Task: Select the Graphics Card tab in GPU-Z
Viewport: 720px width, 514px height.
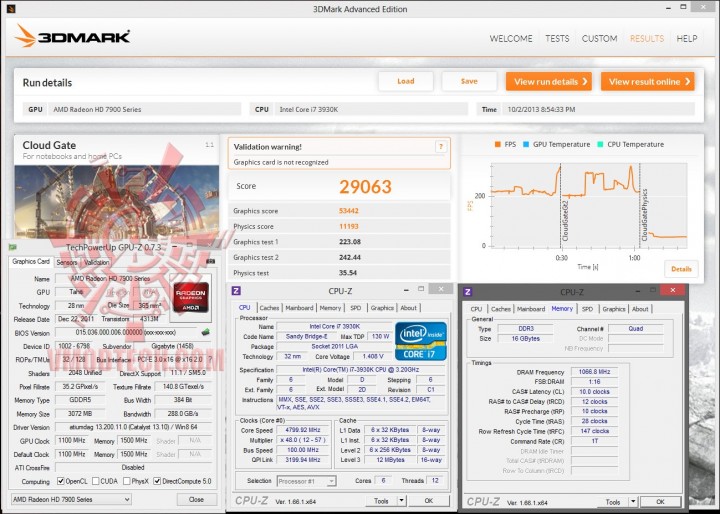Action: 30,261
